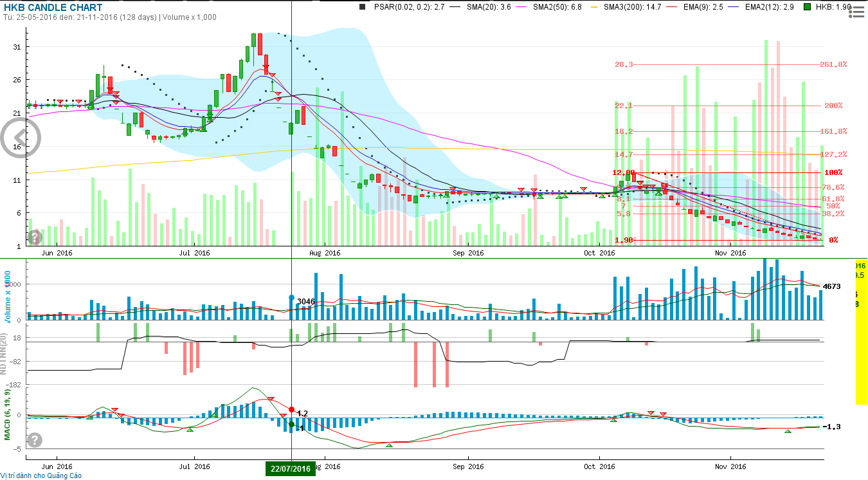
Task: Select the 50% Fibonacci level label
Action: (x=833, y=206)
